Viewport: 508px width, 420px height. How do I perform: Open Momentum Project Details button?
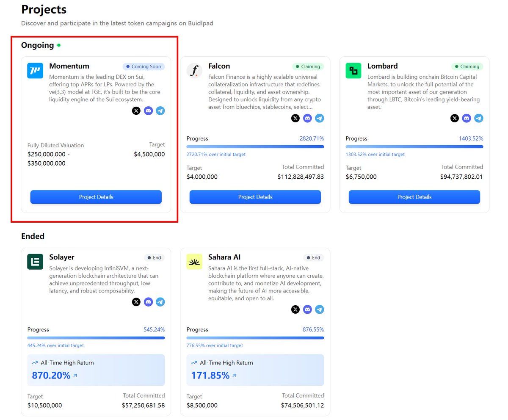(96, 197)
